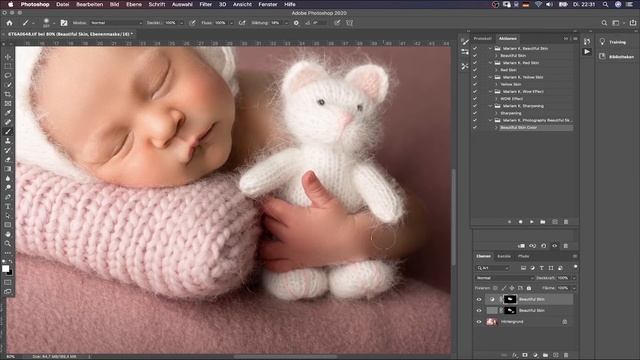
Task: Click foreground color swatch
Action: [x=5, y=269]
